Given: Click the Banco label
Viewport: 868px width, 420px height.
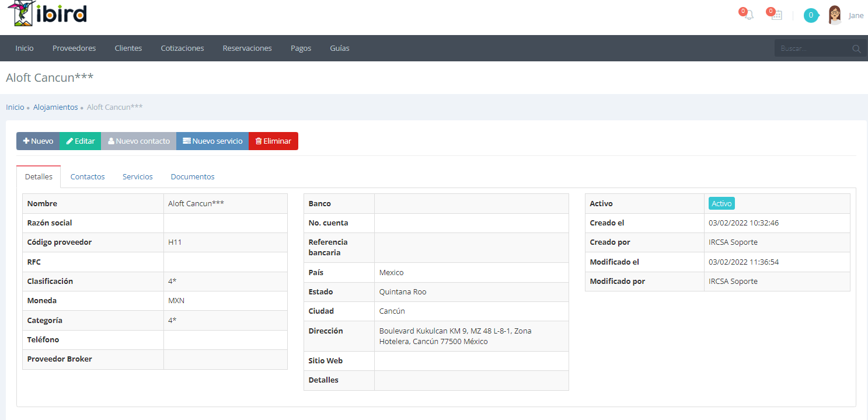Looking at the screenshot, I should (320, 204).
